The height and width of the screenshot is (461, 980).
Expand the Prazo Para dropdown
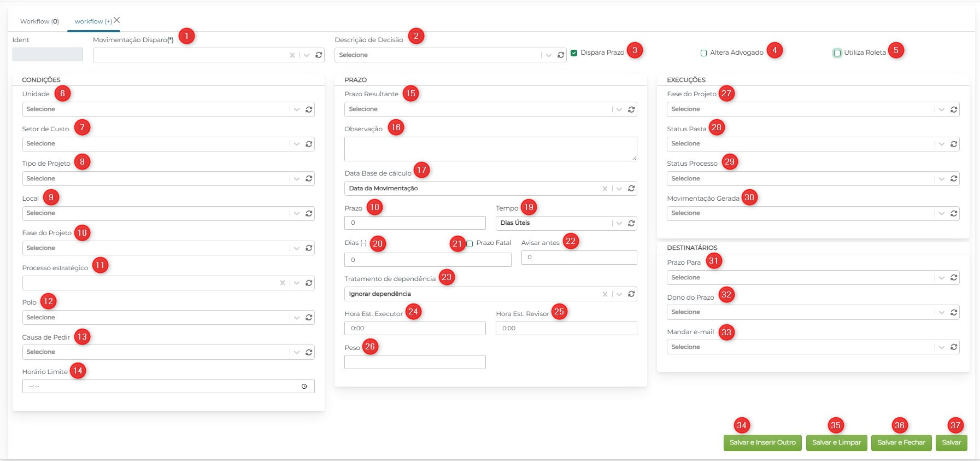942,278
